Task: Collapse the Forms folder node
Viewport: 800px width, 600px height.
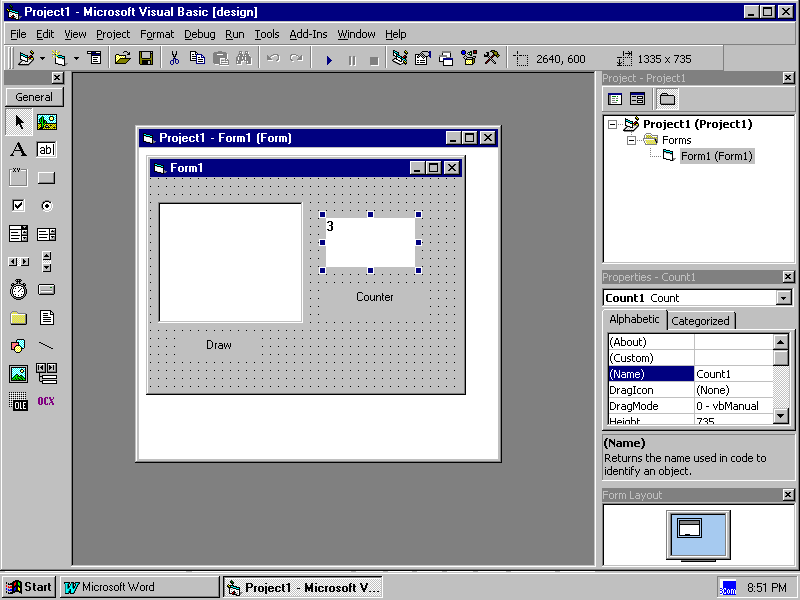Action: coord(631,140)
